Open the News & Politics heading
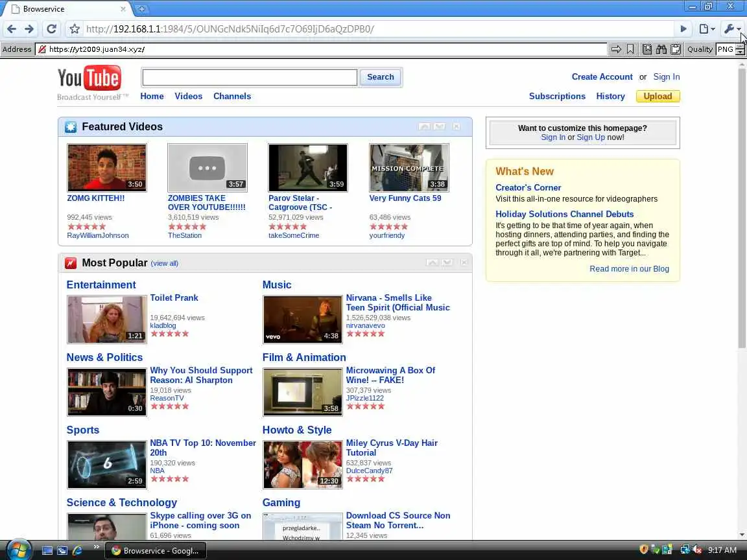The width and height of the screenshot is (747, 560). tap(104, 357)
